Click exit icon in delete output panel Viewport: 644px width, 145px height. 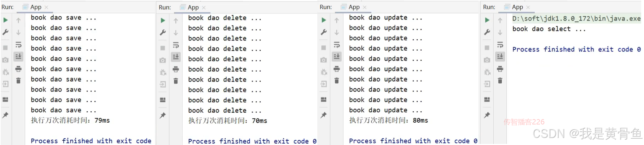coord(163,84)
